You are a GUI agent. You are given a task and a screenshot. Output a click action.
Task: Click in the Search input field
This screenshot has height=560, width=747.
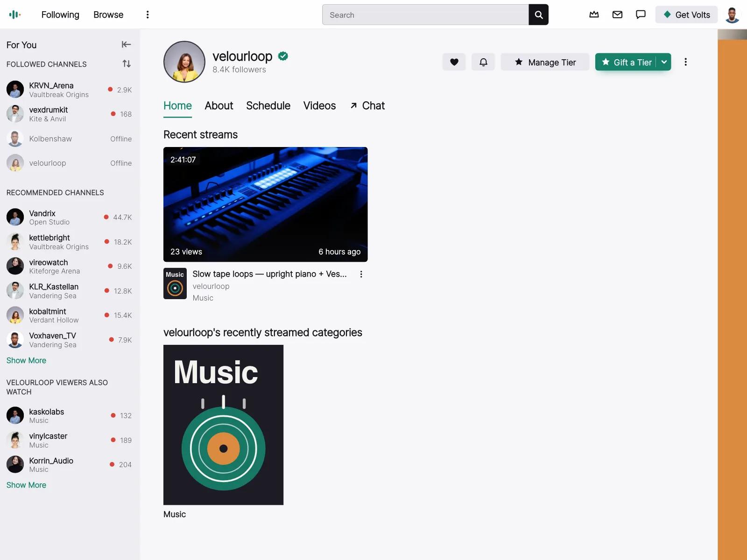pyautogui.click(x=425, y=15)
